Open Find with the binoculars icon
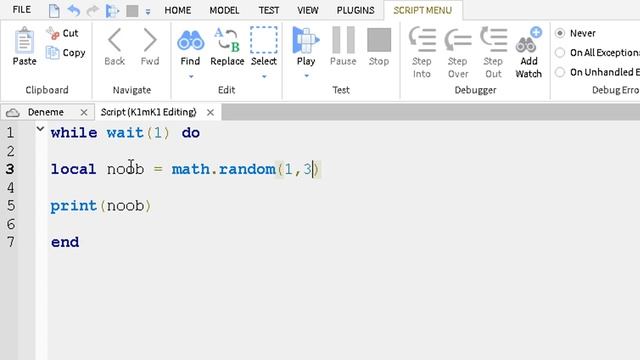Viewport: 640px width, 360px height. click(x=190, y=40)
